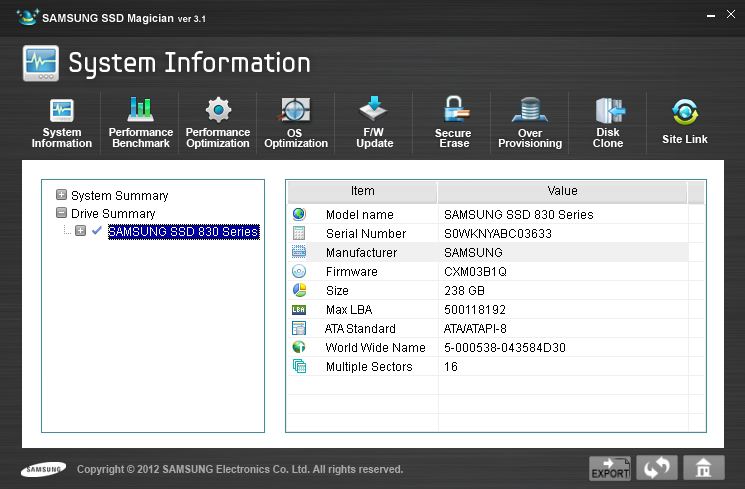The width and height of the screenshot is (745, 489).
Task: Open the Site Link page
Action: pos(685,122)
